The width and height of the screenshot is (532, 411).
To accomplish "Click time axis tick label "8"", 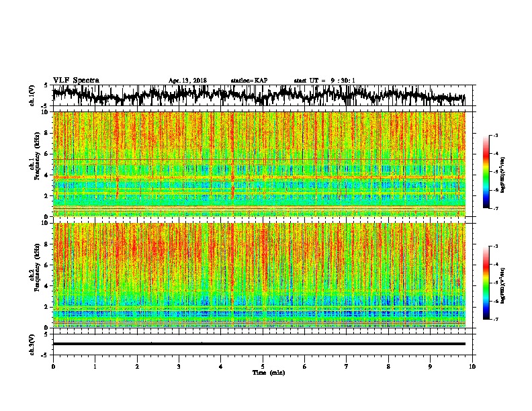I will [388, 366].
